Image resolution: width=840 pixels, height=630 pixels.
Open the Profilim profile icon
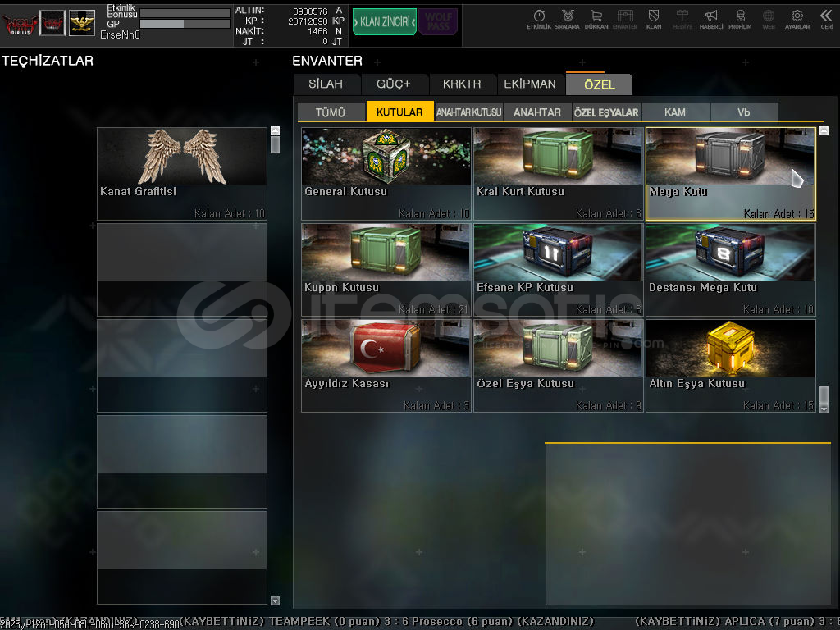[x=740, y=18]
